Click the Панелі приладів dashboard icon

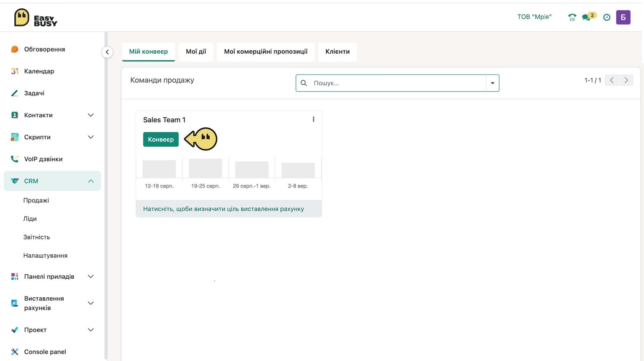coord(15,276)
